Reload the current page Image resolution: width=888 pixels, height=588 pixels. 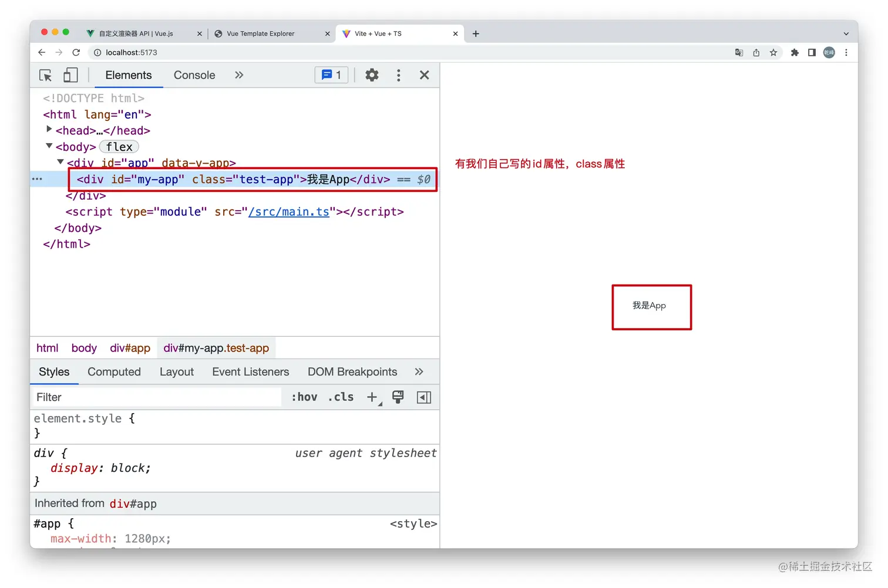(x=76, y=52)
